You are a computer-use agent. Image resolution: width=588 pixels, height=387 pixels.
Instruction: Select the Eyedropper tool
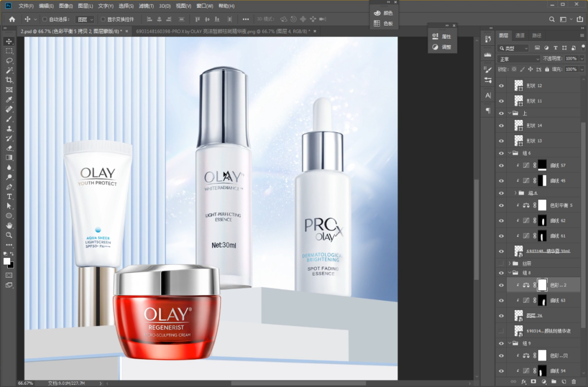[x=9, y=100]
